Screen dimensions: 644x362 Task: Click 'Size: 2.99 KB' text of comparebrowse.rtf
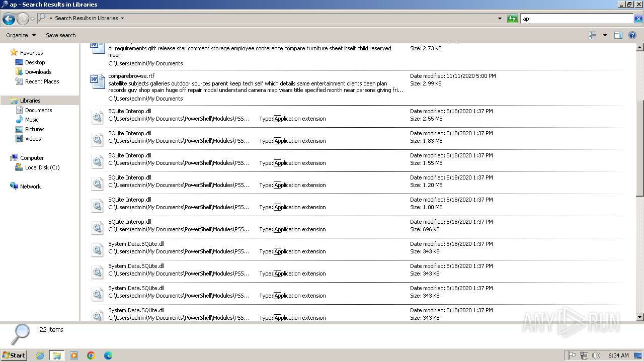[426, 83]
